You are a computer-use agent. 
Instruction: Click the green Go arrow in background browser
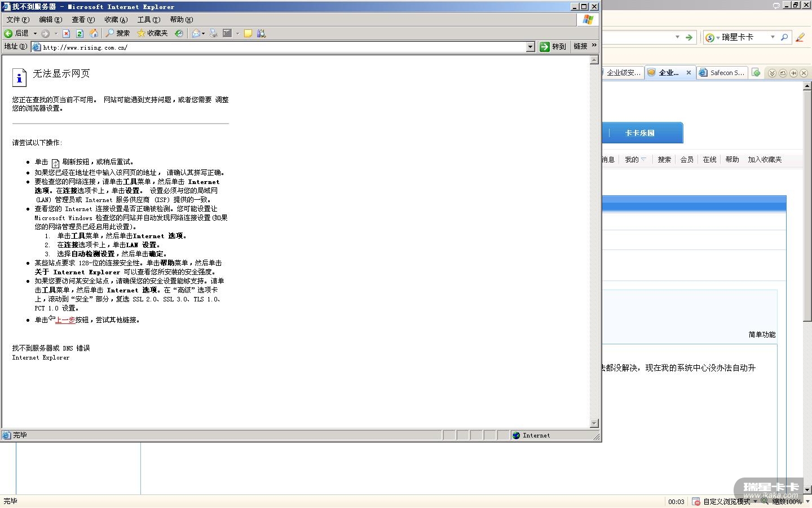click(689, 37)
